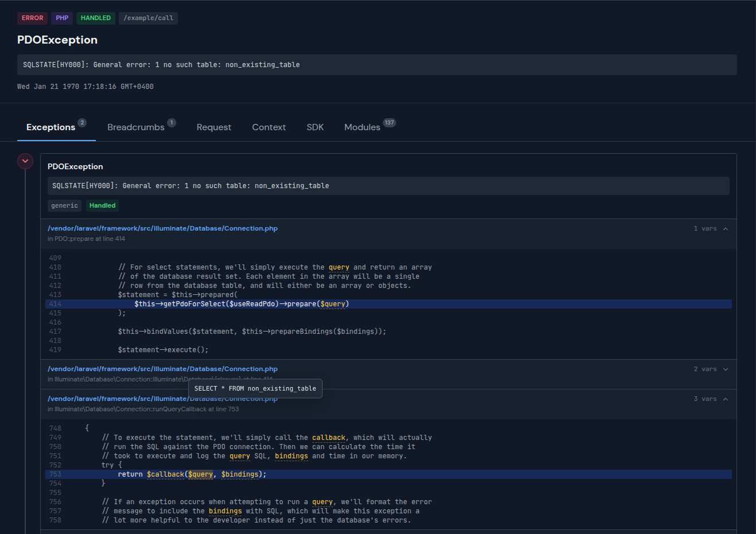Toggle the generic exception tag

64,205
